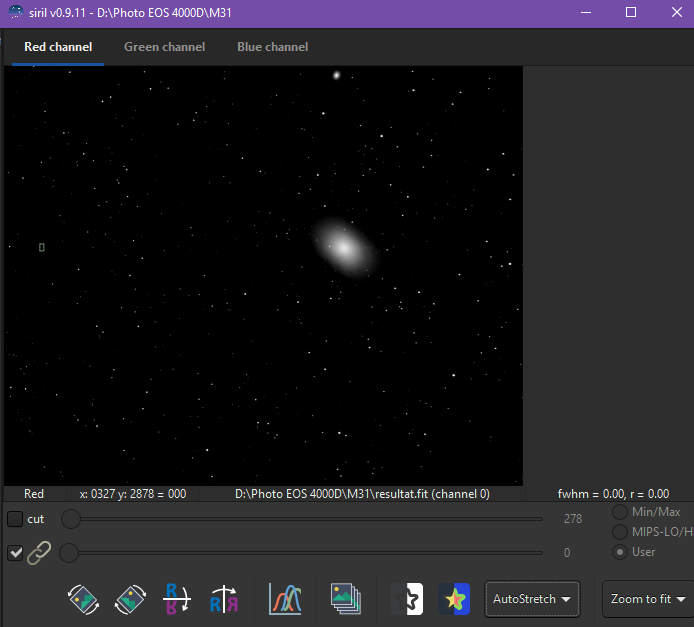This screenshot has height=627, width=694.
Task: Uncheck the linked channels checkbox
Action: (x=15, y=553)
